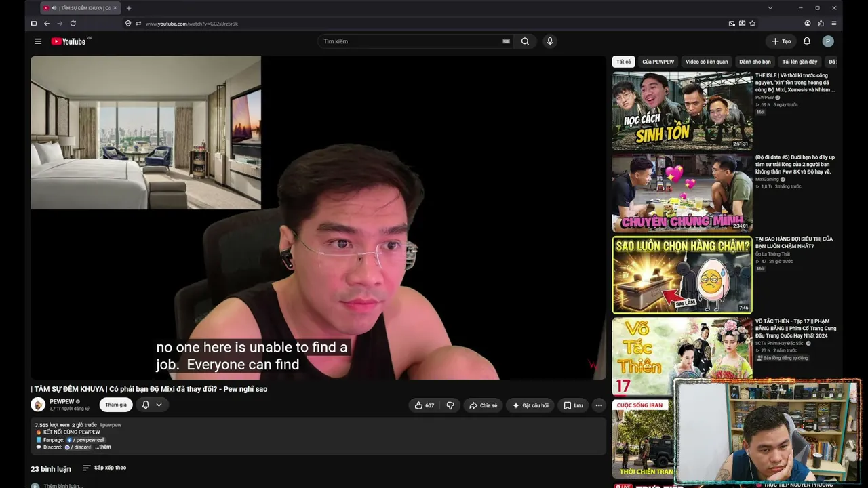Open the PEWPEW channel name link
The width and height of the screenshot is (868, 488).
coord(62,401)
